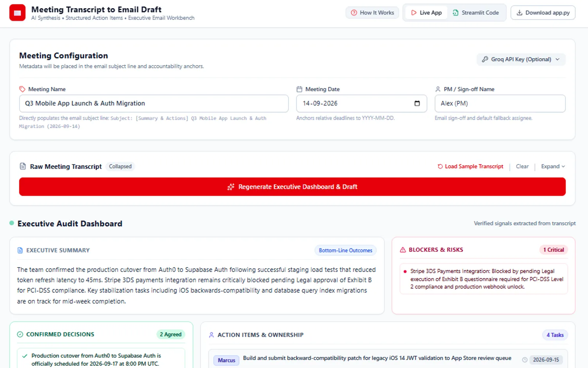Click the summary document icon beside Executive Summary
588x368 pixels.
click(x=20, y=250)
